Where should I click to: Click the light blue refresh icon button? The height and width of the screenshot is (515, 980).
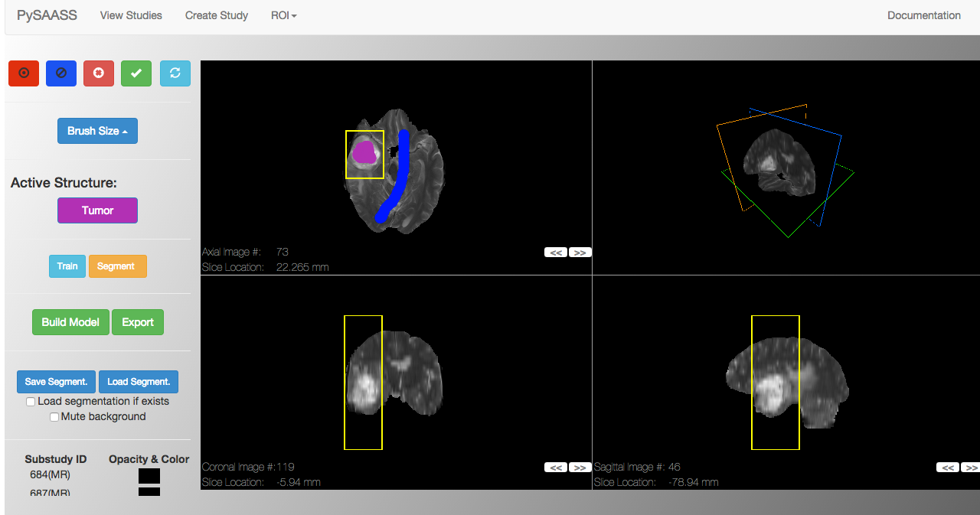click(x=175, y=73)
